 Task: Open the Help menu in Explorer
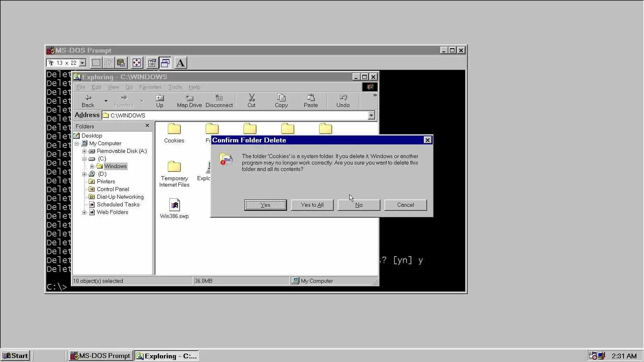point(194,87)
